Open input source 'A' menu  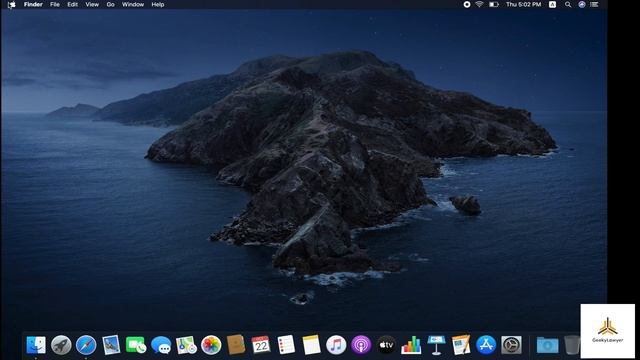(x=553, y=4)
